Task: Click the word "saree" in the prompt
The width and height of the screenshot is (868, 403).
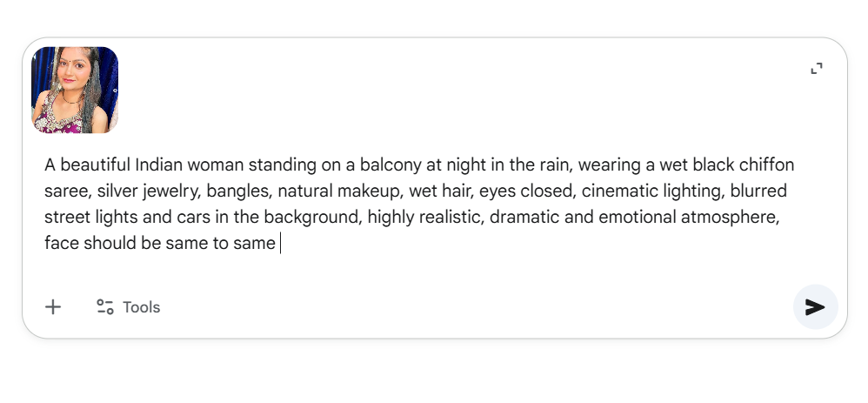Action: pyautogui.click(x=66, y=191)
